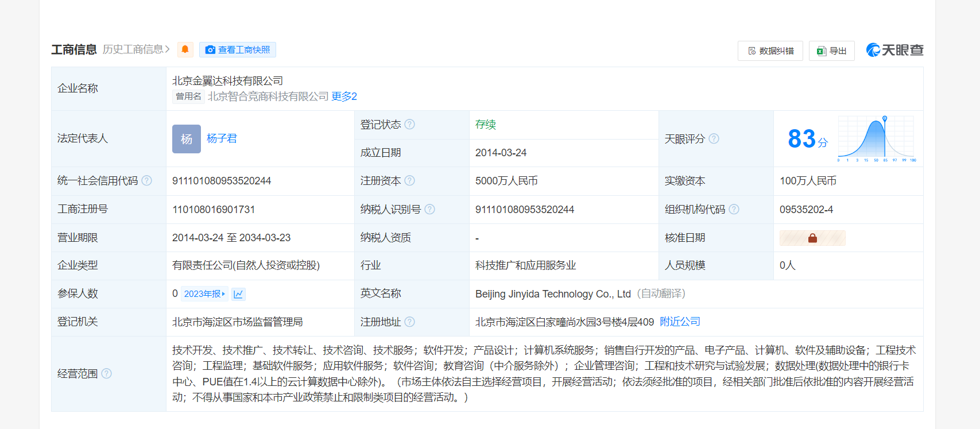Click help icon next to 天眼评分
The image size is (980, 429).
714,138
